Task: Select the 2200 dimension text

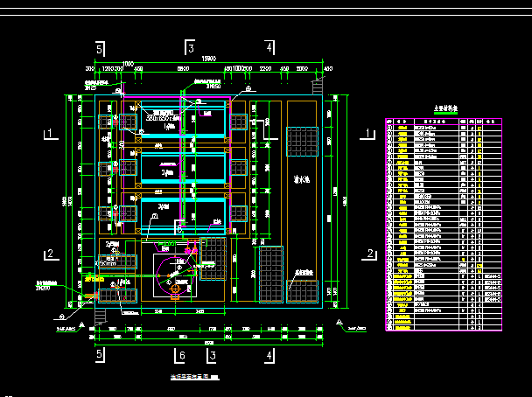Action: (265, 69)
